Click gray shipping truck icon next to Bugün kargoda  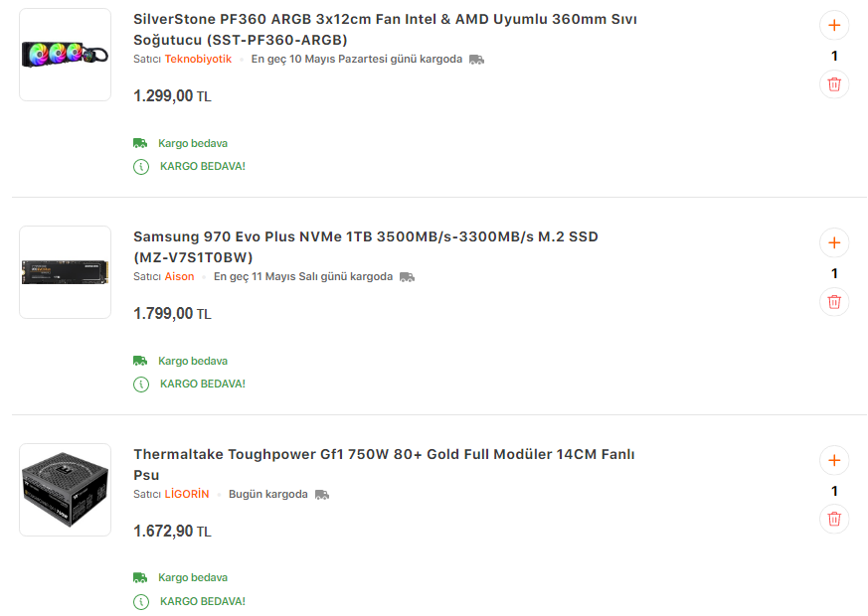coord(321,495)
